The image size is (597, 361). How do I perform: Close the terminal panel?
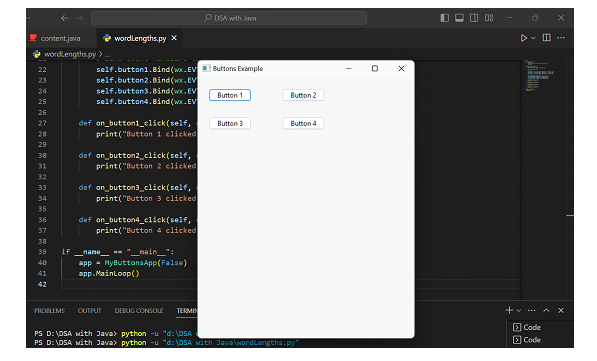[x=561, y=310]
